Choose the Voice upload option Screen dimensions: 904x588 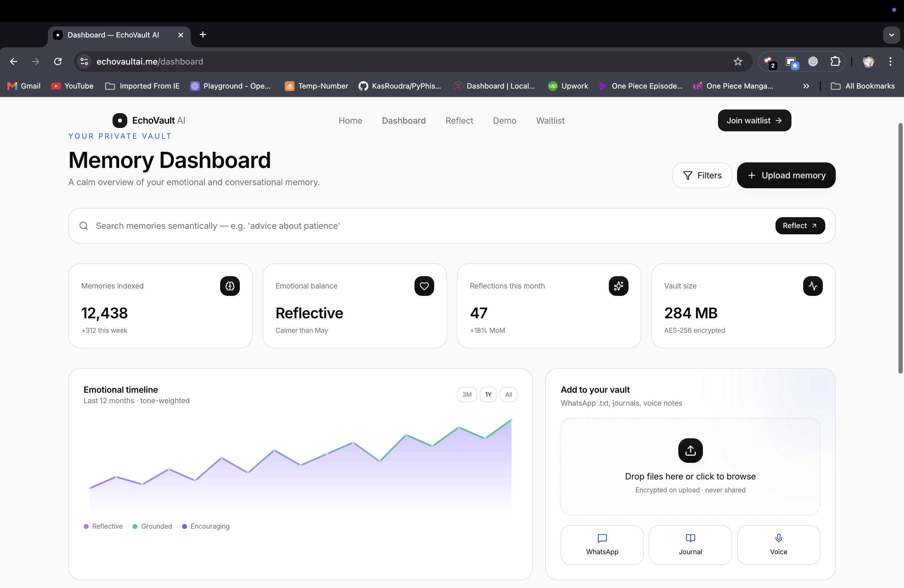(x=778, y=545)
